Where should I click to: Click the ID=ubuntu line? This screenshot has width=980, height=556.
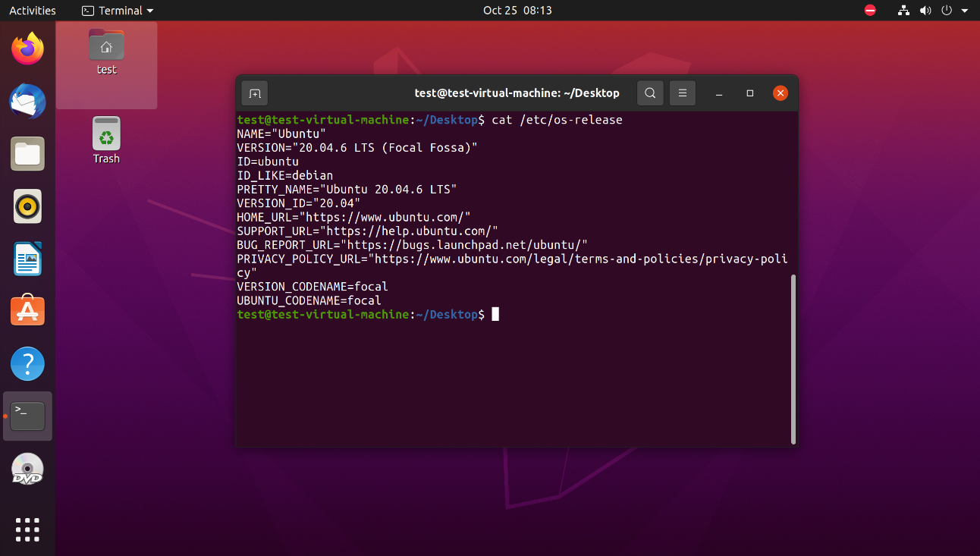coord(268,162)
